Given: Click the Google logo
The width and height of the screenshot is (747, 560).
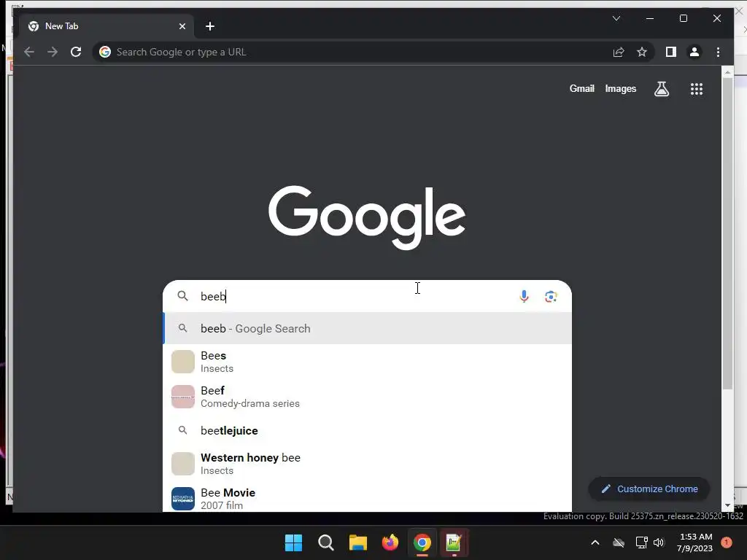Looking at the screenshot, I should coord(367,217).
